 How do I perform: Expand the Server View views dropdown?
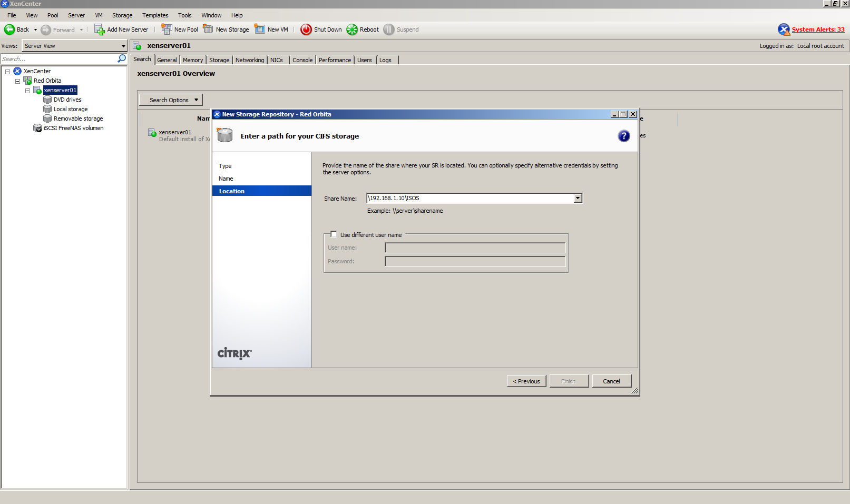point(123,46)
